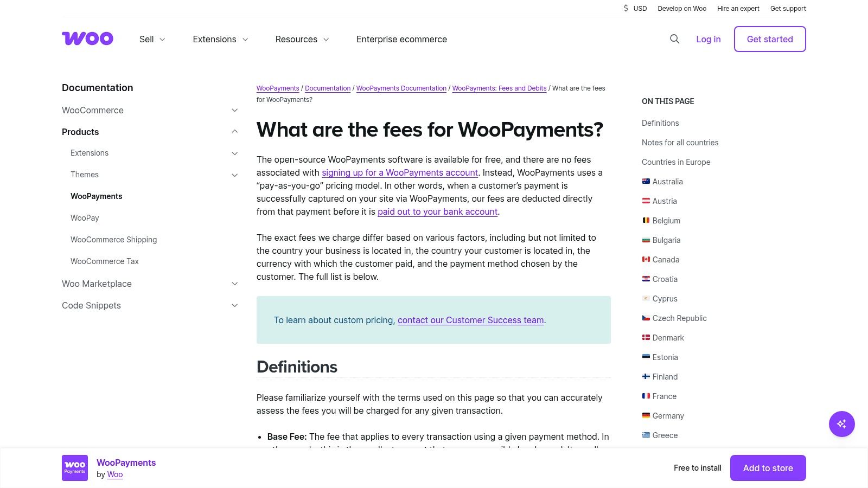Click the WooPayments breadcrumb link

[x=278, y=88]
